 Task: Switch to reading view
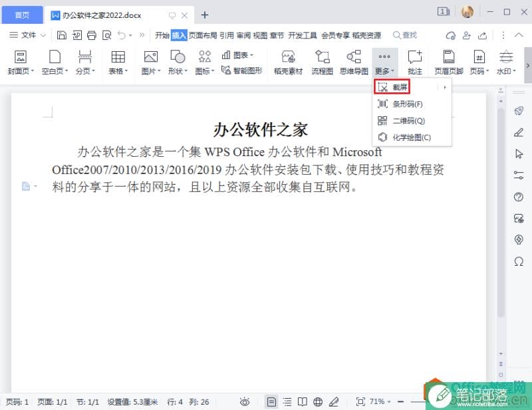click(303, 402)
